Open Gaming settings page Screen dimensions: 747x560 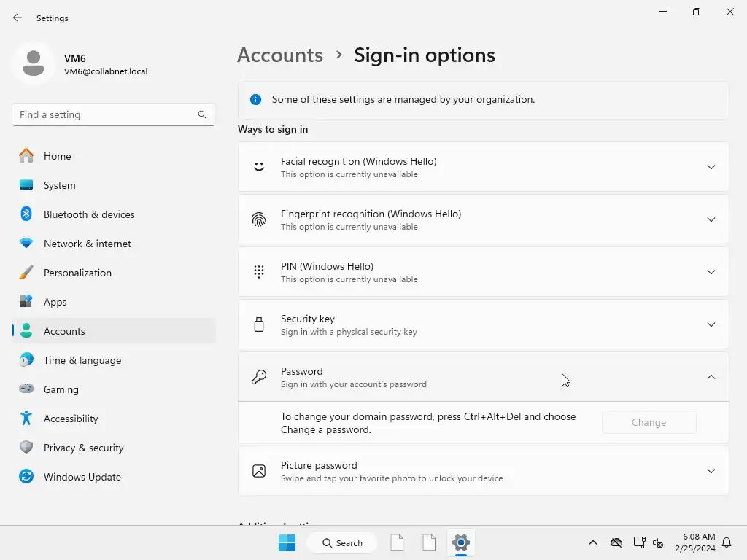[x=114, y=389]
